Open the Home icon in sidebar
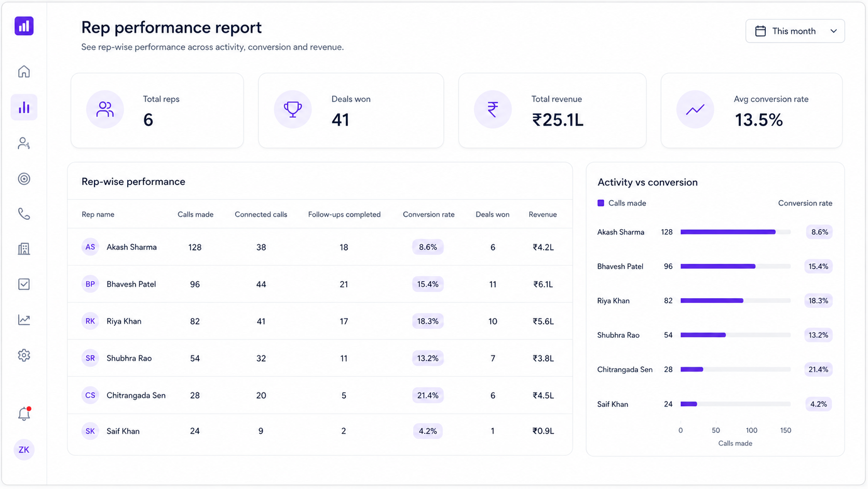This screenshot has height=489, width=868. coord(24,72)
